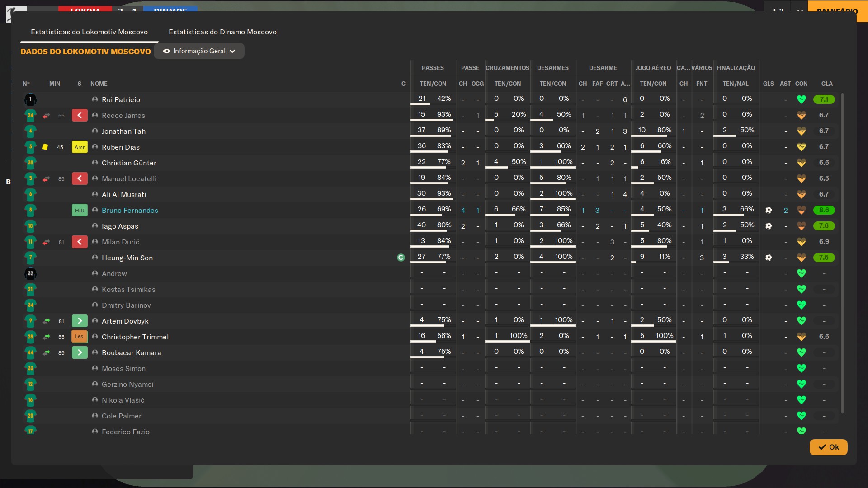The width and height of the screenshot is (868, 488).
Task: Confirm with the Ok button
Action: tap(828, 447)
